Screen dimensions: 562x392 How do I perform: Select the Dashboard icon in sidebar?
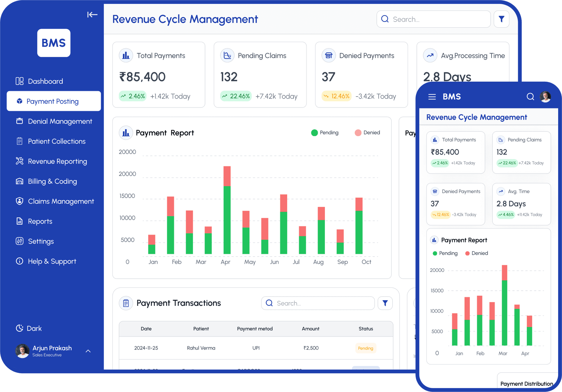tap(19, 81)
